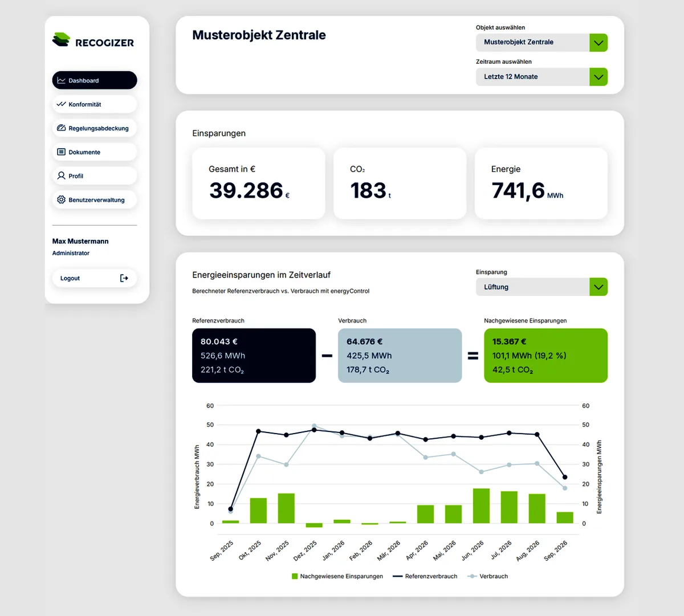Click the 425,5 MWh value
This screenshot has width=684, height=616.
369,356
